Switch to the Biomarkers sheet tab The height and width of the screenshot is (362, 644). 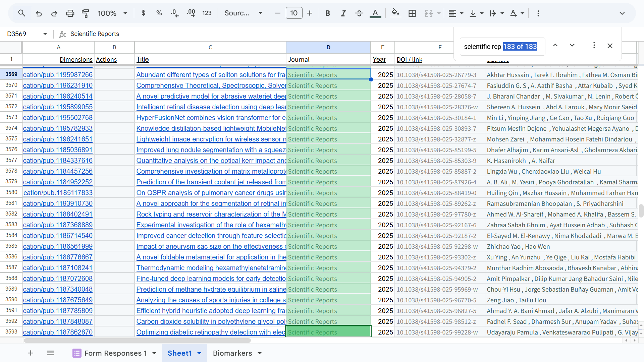tap(232, 353)
